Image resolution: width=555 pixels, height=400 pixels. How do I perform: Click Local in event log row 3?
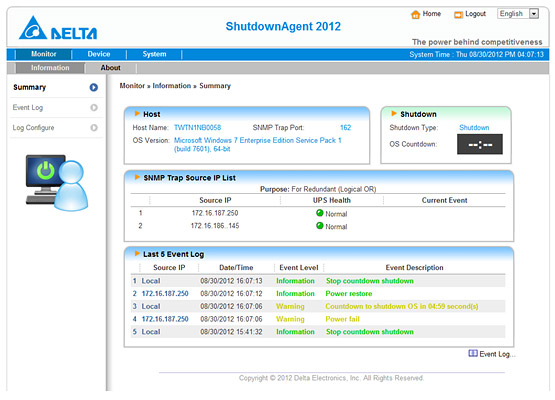[151, 307]
